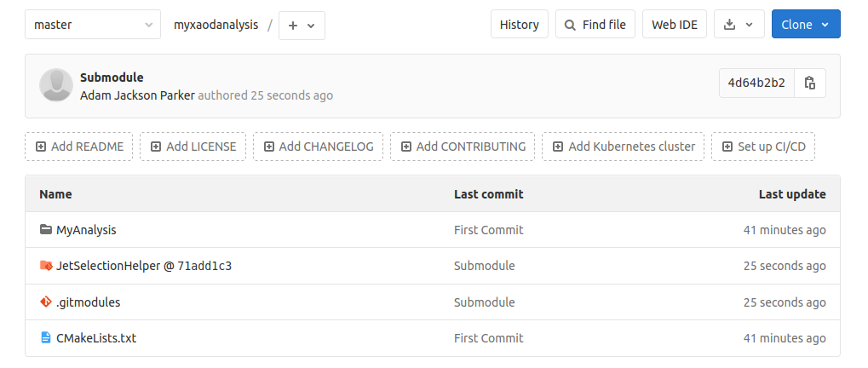Click the CMakeLists.txt file icon

[x=46, y=338]
